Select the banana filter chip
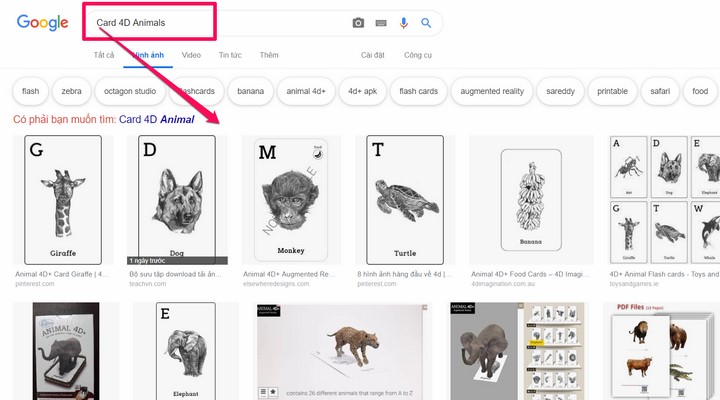Screen dimensions: 720x400 click(251, 91)
